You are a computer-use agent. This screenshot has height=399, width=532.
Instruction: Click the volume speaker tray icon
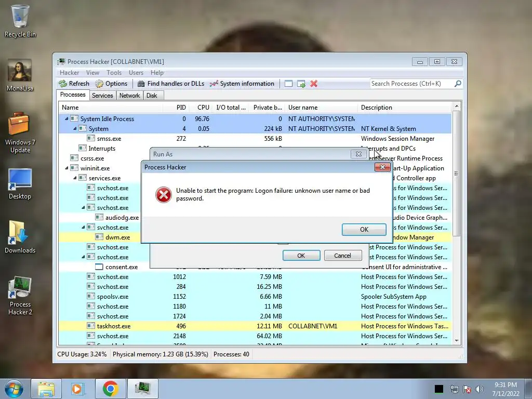click(480, 389)
